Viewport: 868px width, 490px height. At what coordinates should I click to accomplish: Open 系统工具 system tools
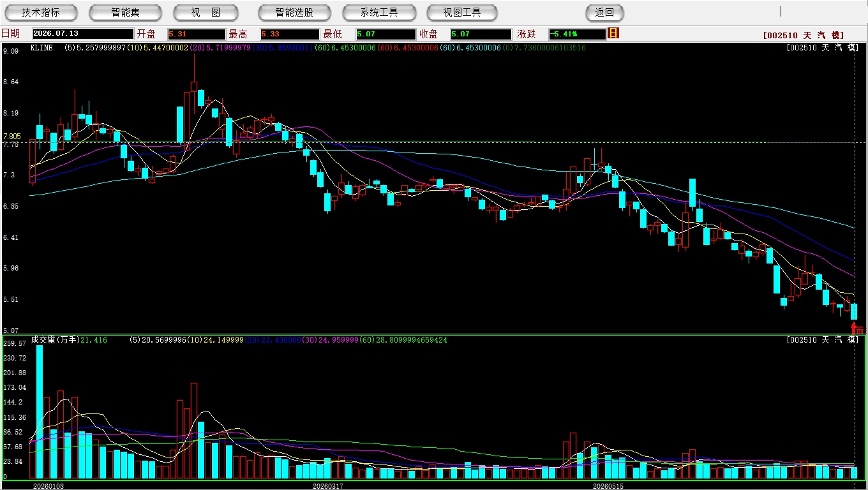click(x=379, y=13)
